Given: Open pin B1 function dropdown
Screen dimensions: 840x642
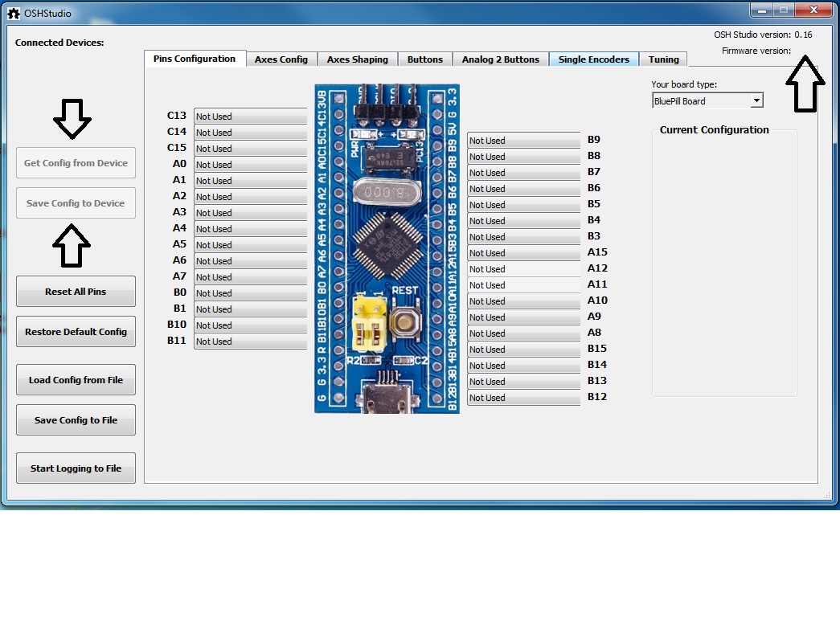Looking at the screenshot, I should (250, 309).
